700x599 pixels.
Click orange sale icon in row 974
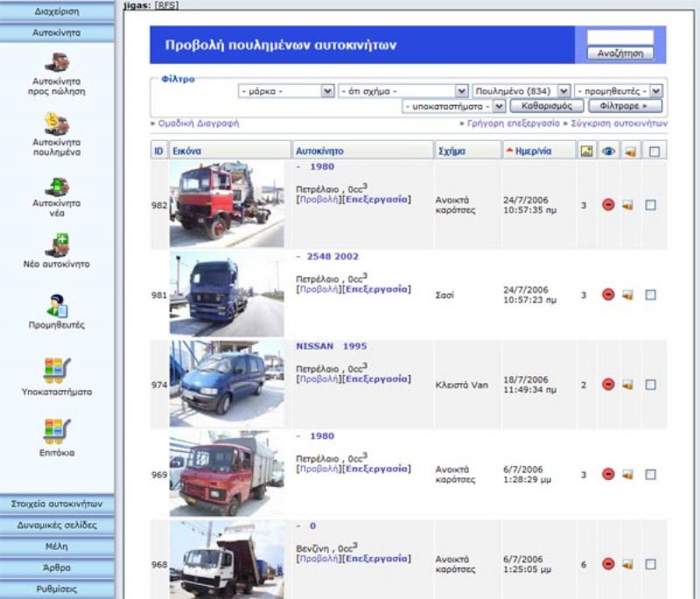pos(628,385)
